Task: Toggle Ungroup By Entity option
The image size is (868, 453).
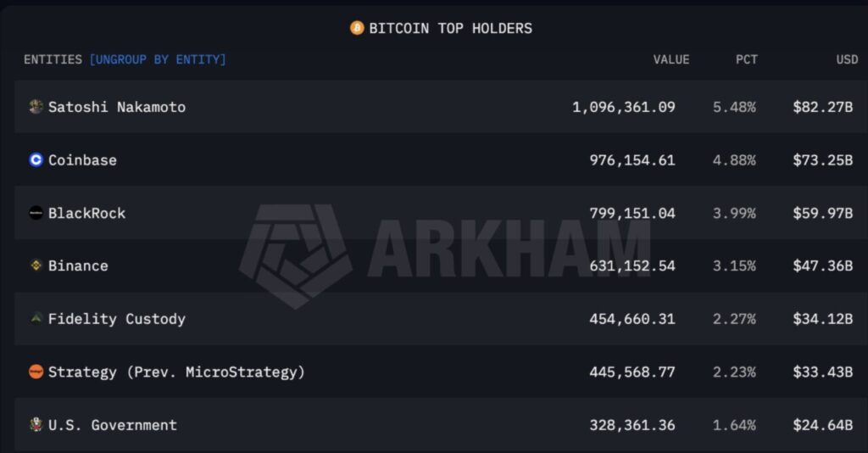Action: (158, 59)
